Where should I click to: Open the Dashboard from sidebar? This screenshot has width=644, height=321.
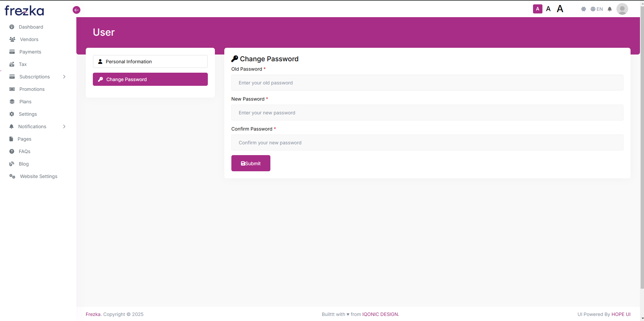31,27
